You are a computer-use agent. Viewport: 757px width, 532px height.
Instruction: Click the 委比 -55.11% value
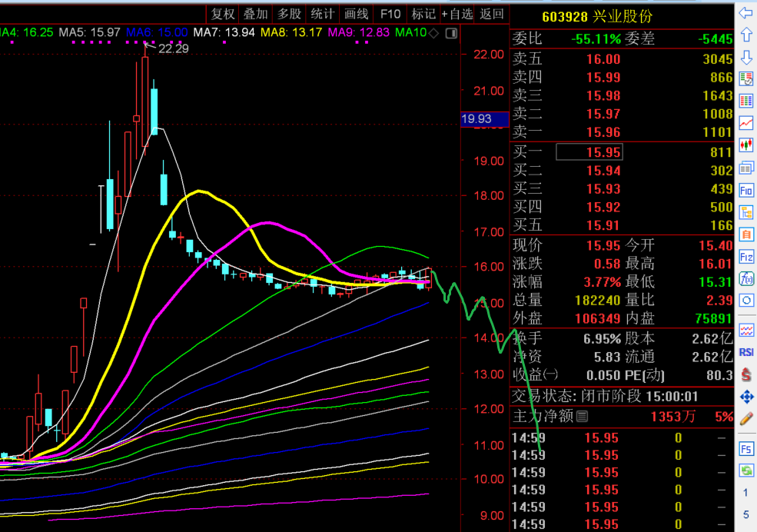click(x=596, y=38)
